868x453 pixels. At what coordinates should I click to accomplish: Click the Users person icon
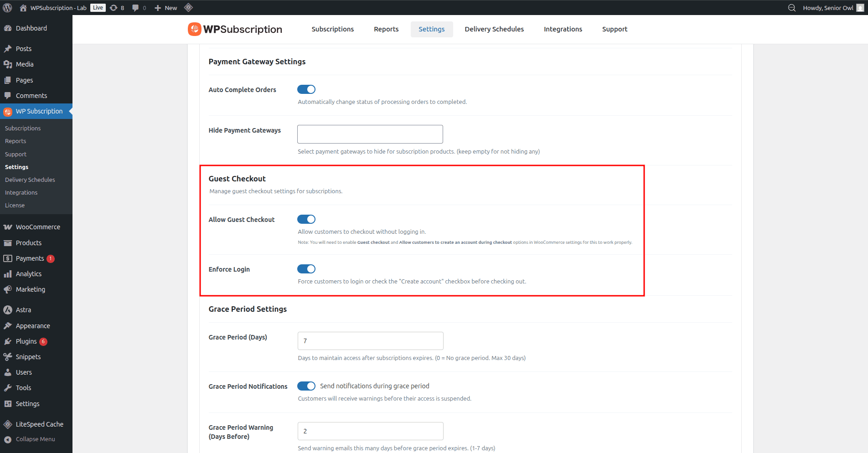pos(8,372)
